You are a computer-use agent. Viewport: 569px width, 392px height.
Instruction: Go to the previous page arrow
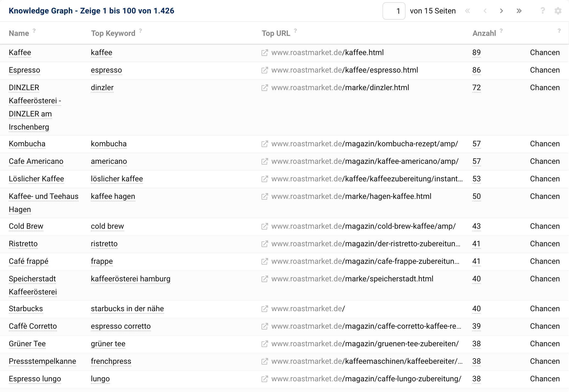click(485, 11)
